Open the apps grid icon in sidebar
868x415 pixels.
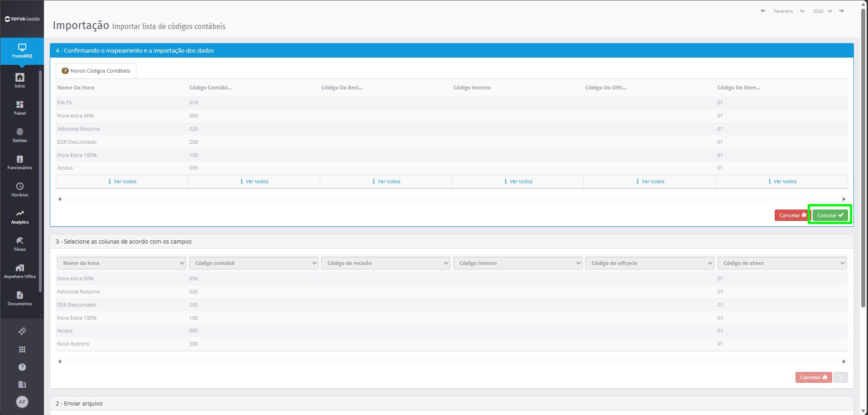click(22, 349)
